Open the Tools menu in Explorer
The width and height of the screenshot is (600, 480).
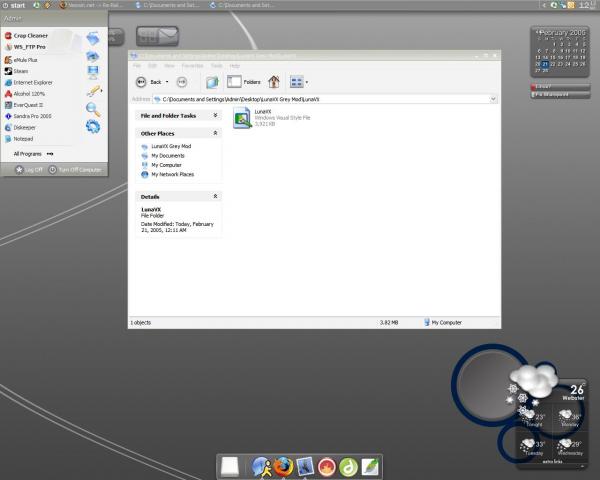216,66
